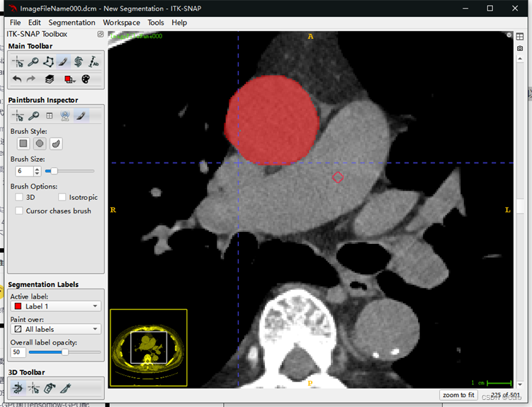The image size is (532, 407).
Task: Select the Crosshair tool in Main Toolbar
Action: coord(18,62)
